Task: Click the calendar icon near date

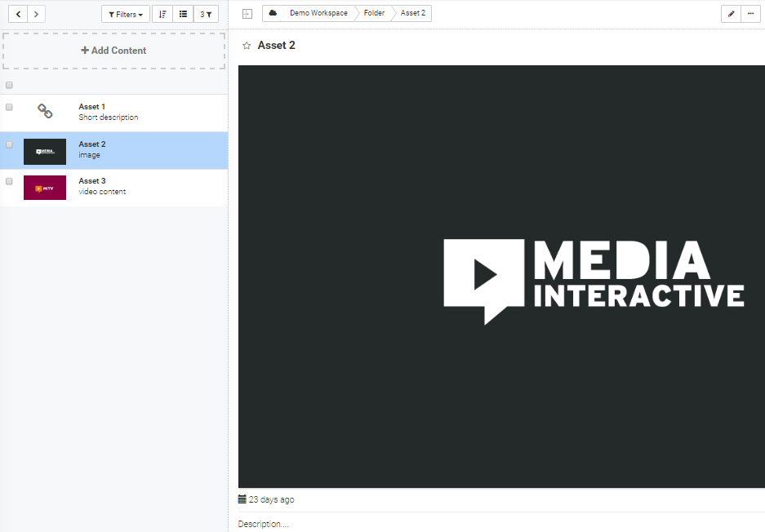Action: click(242, 499)
